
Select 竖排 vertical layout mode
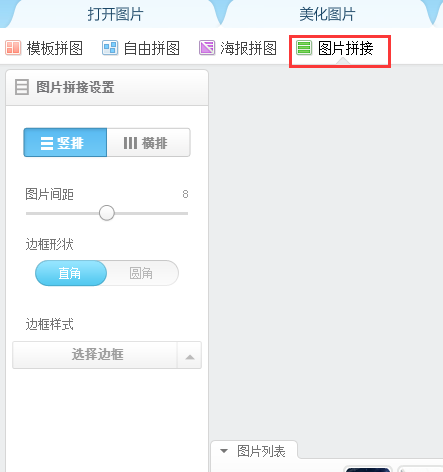tap(65, 142)
